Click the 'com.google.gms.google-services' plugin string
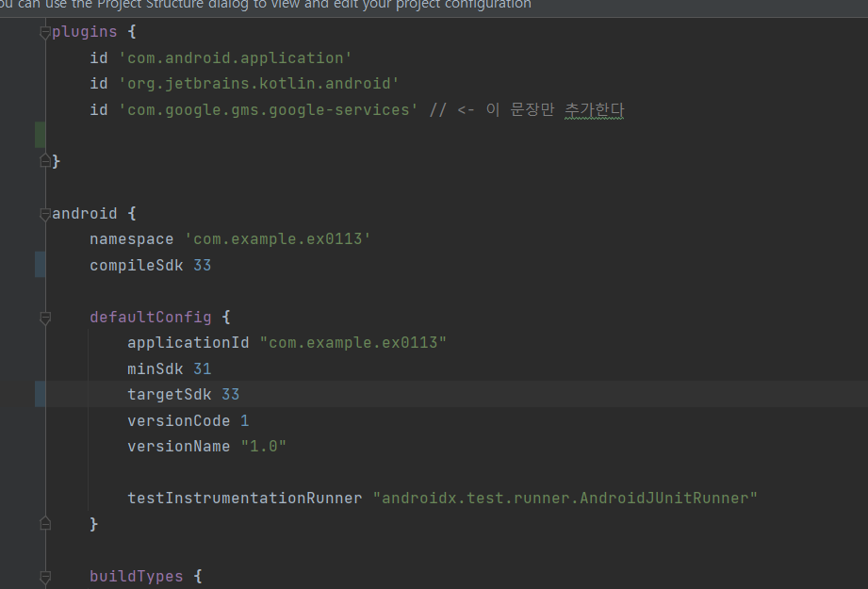The width and height of the screenshot is (868, 589). click(268, 109)
